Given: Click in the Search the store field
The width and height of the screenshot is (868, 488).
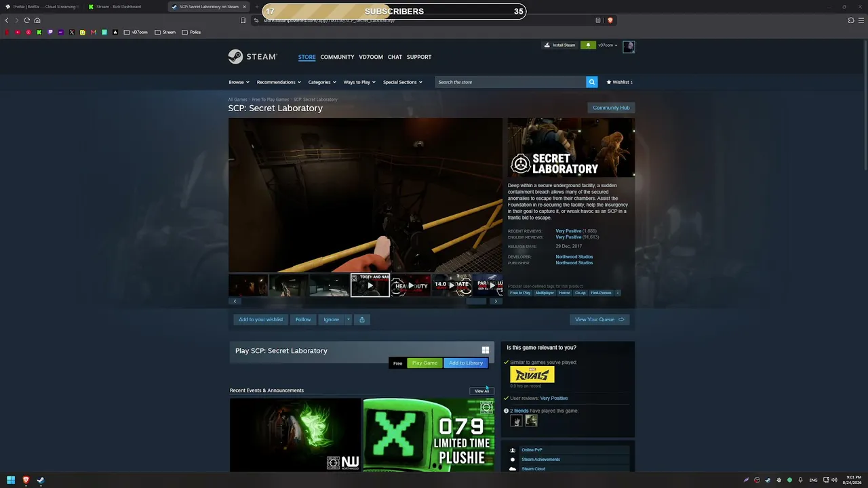Looking at the screenshot, I should 511,82.
